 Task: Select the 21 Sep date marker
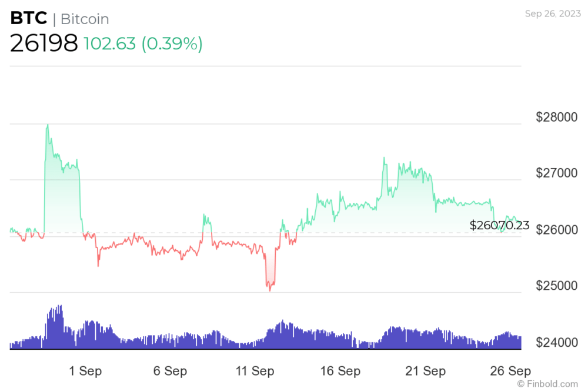coord(425,371)
